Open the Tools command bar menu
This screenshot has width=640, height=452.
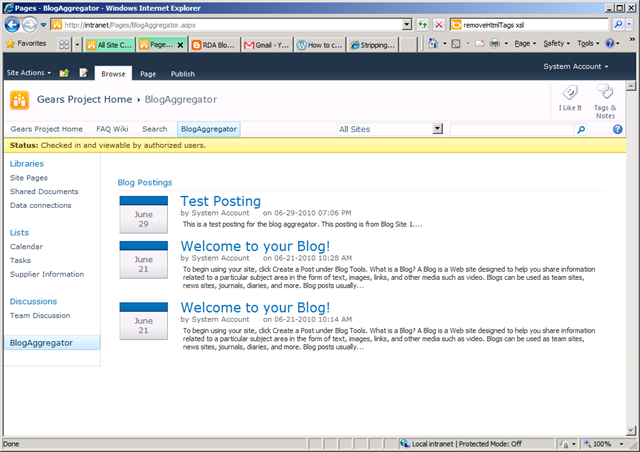click(588, 43)
